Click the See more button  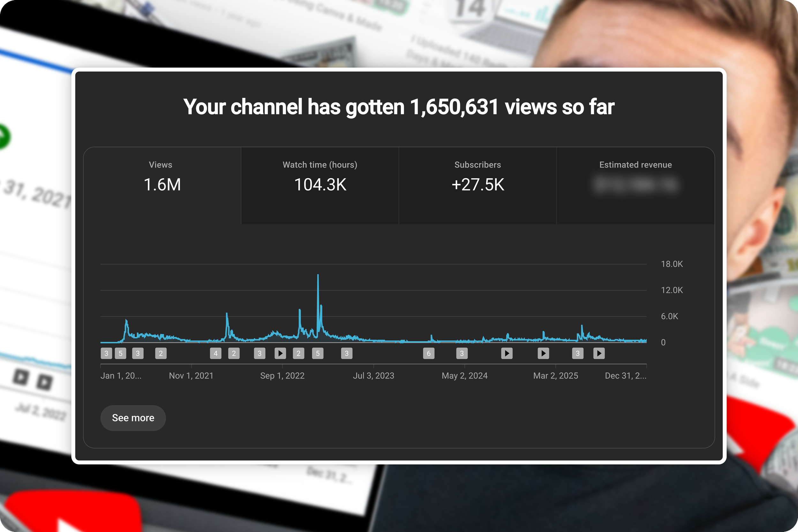click(133, 418)
